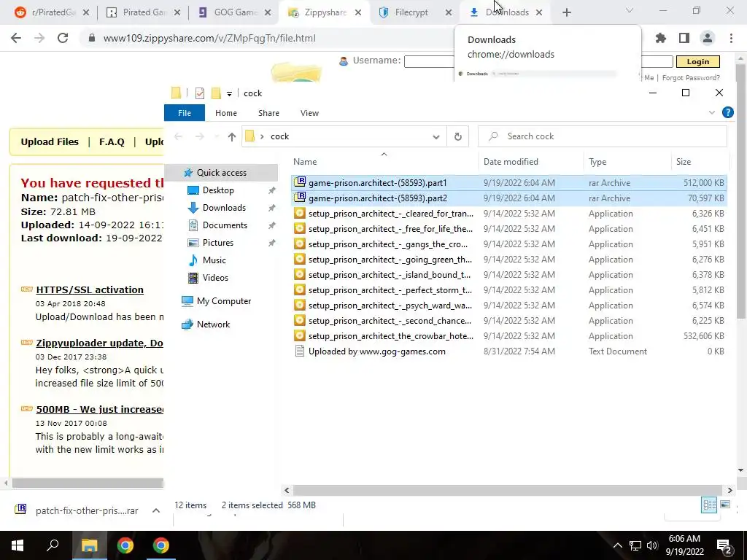Open Forgot Password link

691,77
